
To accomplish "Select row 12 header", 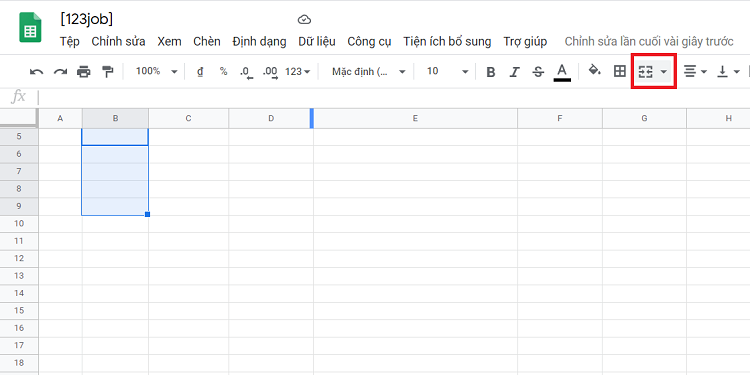I will [19, 258].
